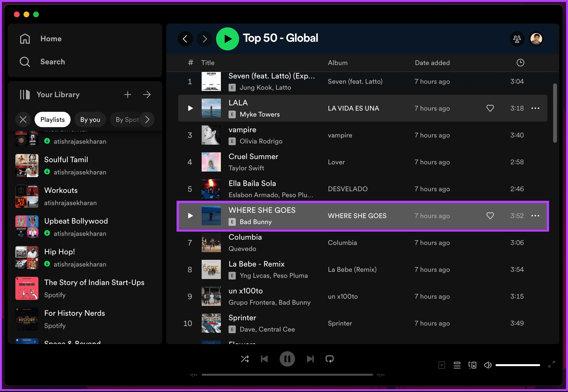Select the Sprinter track title

(242, 318)
